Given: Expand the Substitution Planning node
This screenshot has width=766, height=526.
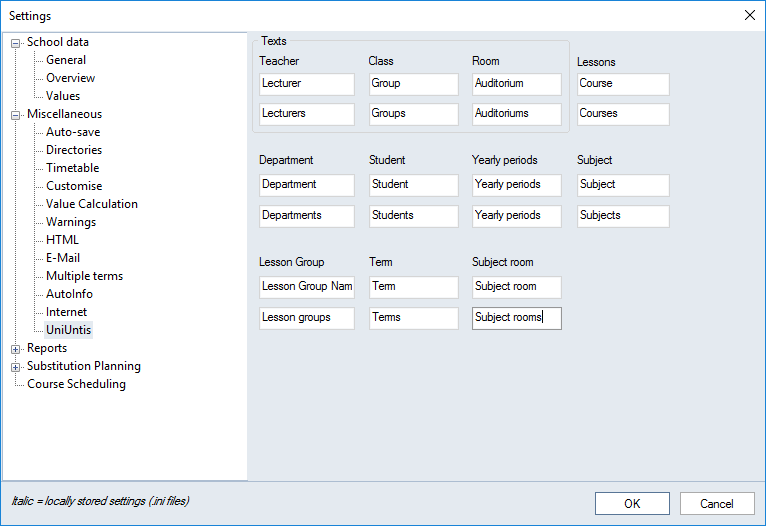Looking at the screenshot, I should (16, 367).
